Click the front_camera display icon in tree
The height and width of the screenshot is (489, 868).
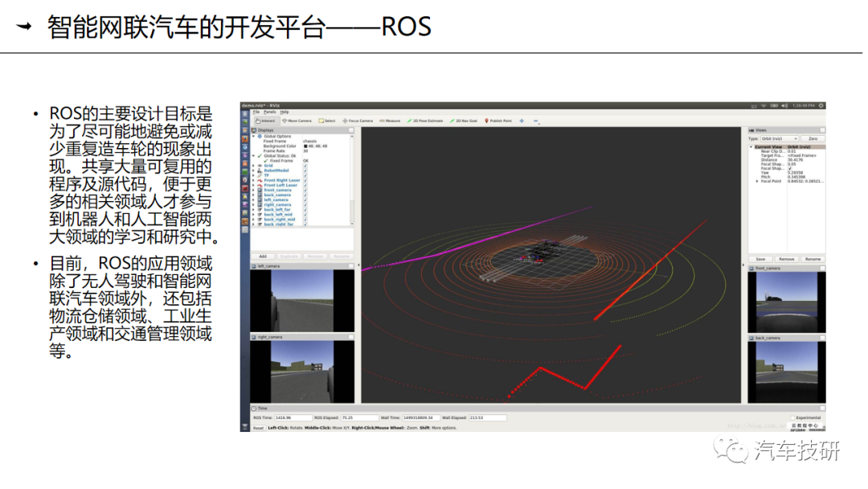(x=260, y=190)
